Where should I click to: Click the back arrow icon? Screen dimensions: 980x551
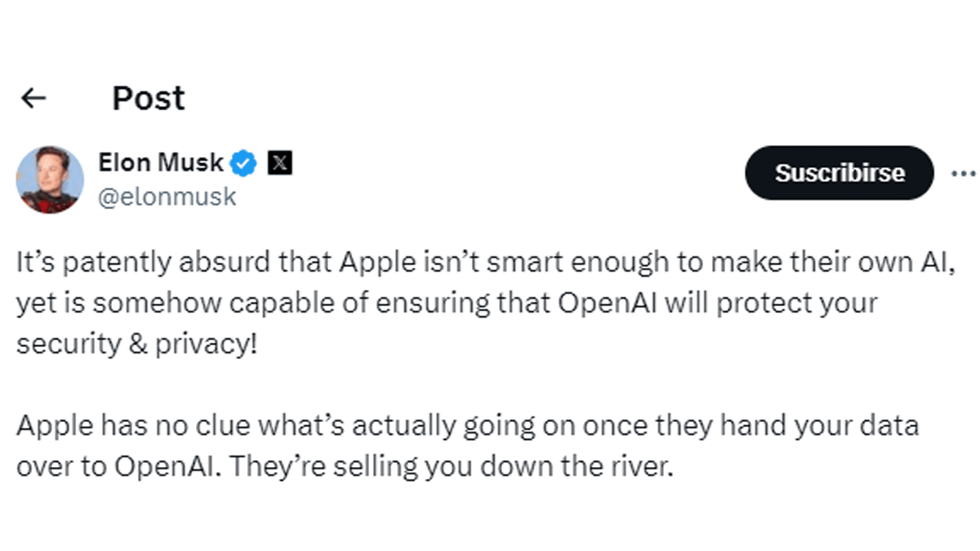click(33, 99)
